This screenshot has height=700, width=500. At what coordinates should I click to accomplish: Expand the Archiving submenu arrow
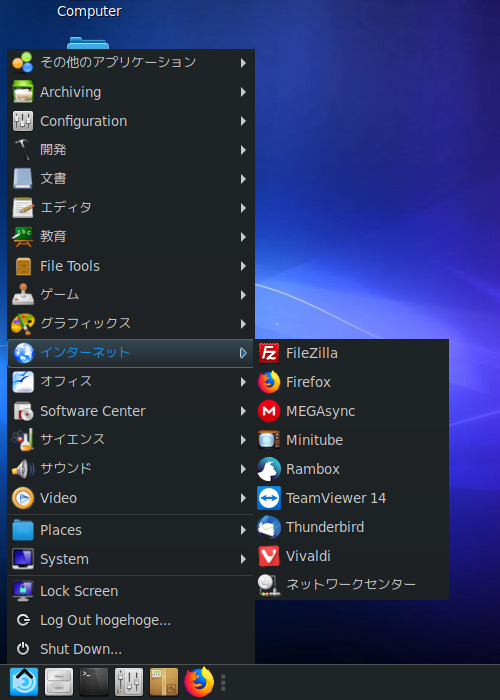[243, 92]
